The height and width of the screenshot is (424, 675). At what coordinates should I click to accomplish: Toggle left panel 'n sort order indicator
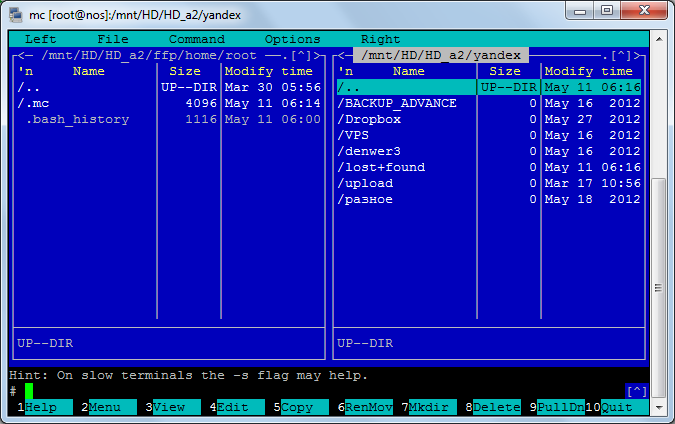coord(25,71)
